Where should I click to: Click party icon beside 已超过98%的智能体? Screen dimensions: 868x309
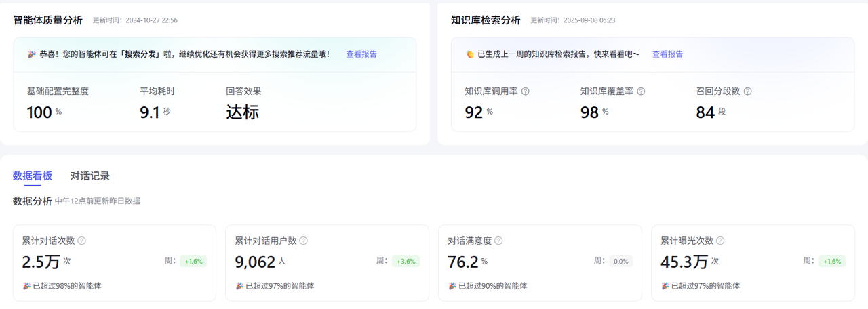tap(27, 286)
